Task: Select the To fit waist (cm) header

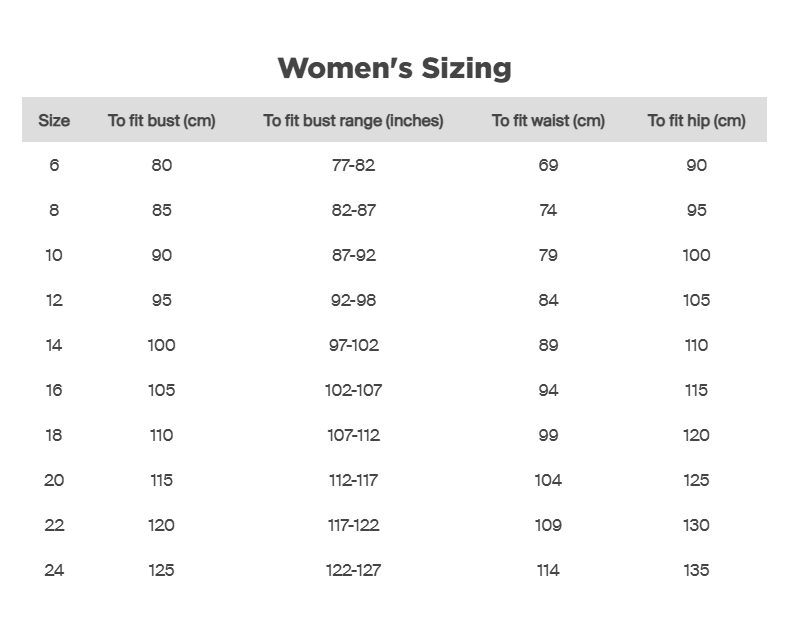Action: tap(548, 121)
